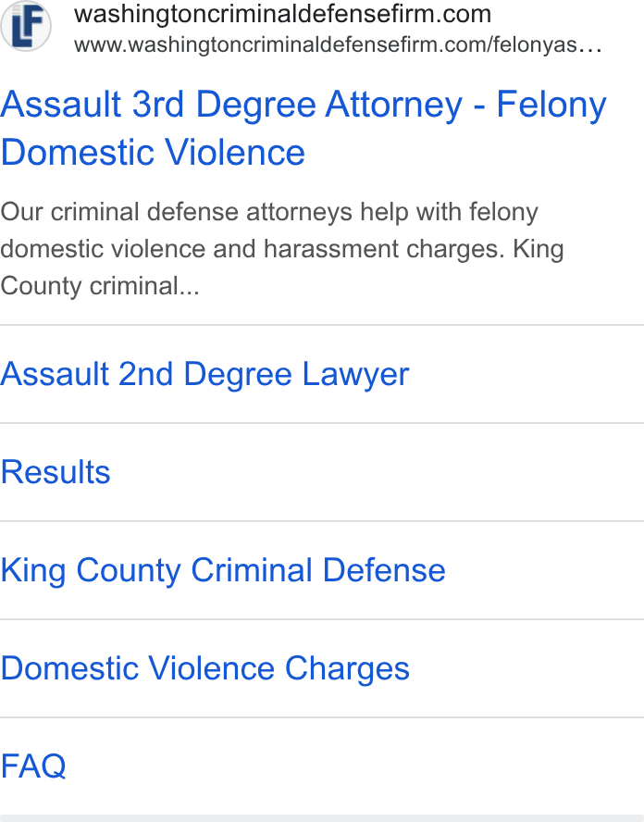The width and height of the screenshot is (644, 822).
Task: Click the washingtoncriminaldefensefirm.com site name
Action: 282,14
